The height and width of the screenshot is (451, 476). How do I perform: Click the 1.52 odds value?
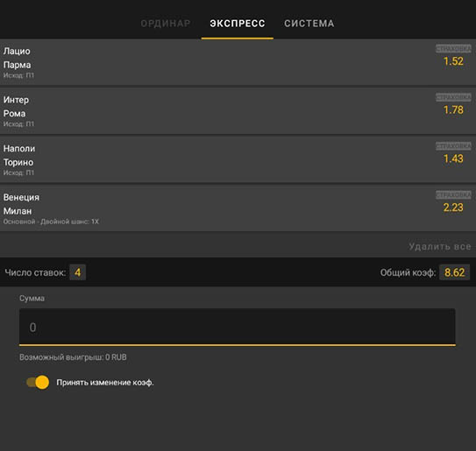[453, 61]
